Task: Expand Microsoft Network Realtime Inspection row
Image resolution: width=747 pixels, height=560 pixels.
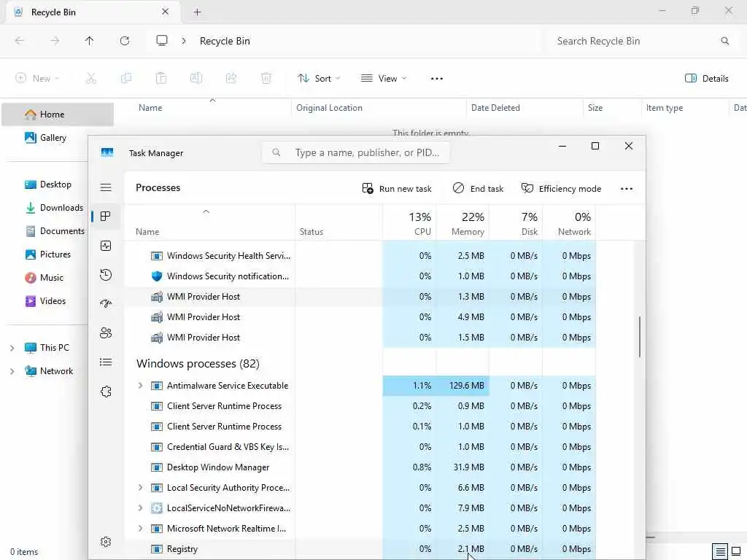Action: click(140, 529)
